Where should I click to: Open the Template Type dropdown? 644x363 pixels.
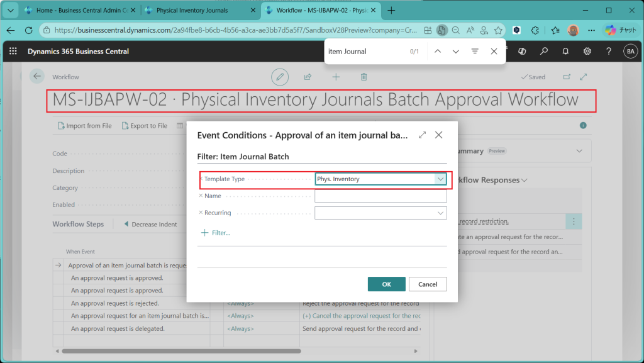[440, 179]
